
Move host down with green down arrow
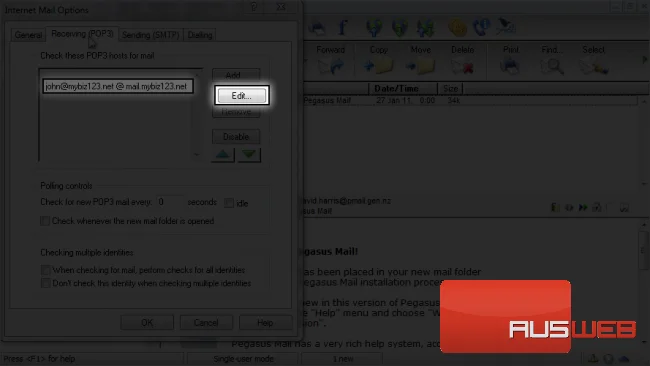tap(249, 155)
